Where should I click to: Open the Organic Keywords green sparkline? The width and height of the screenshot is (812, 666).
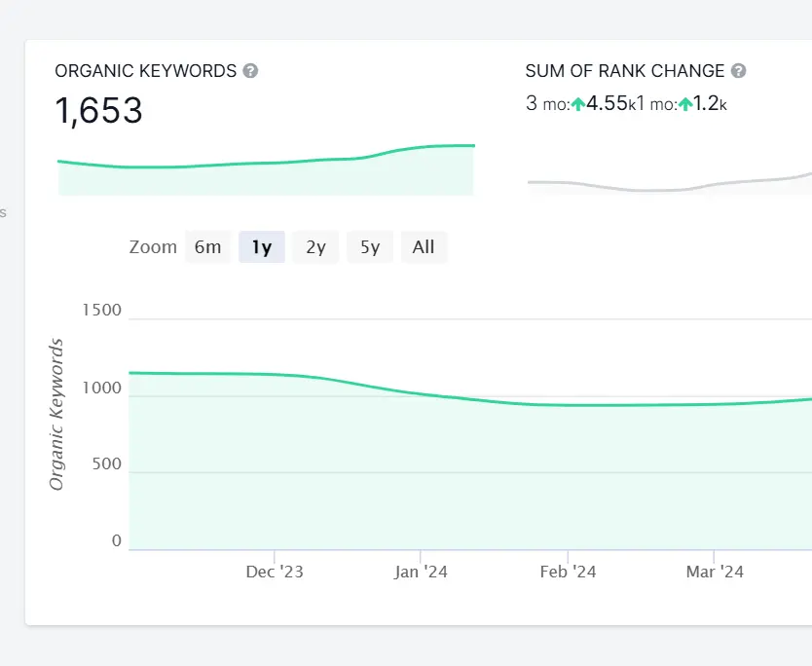click(x=266, y=170)
